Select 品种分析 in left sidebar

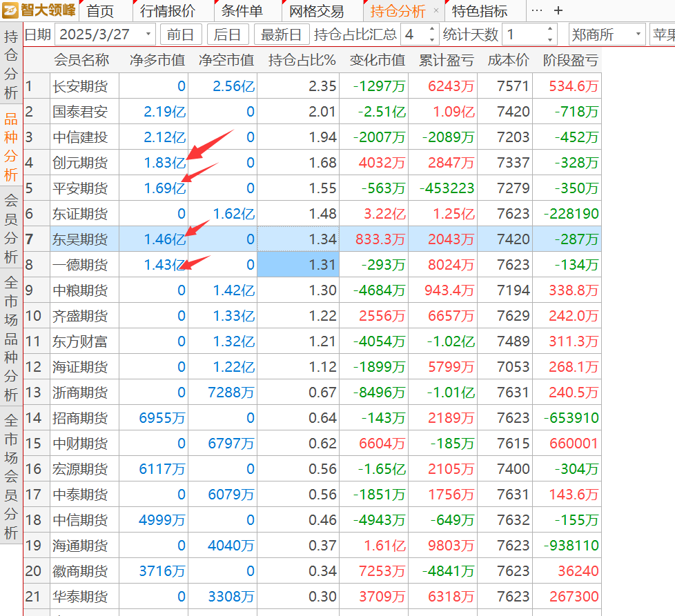pyautogui.click(x=11, y=147)
